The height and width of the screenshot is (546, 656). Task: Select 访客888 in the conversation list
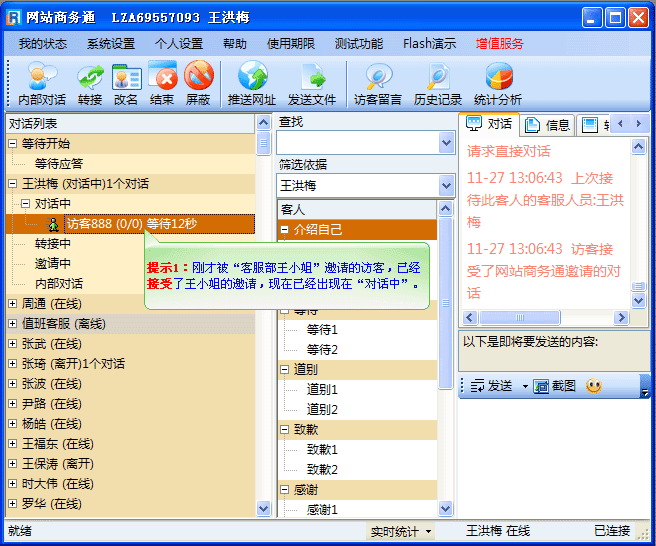[130, 224]
